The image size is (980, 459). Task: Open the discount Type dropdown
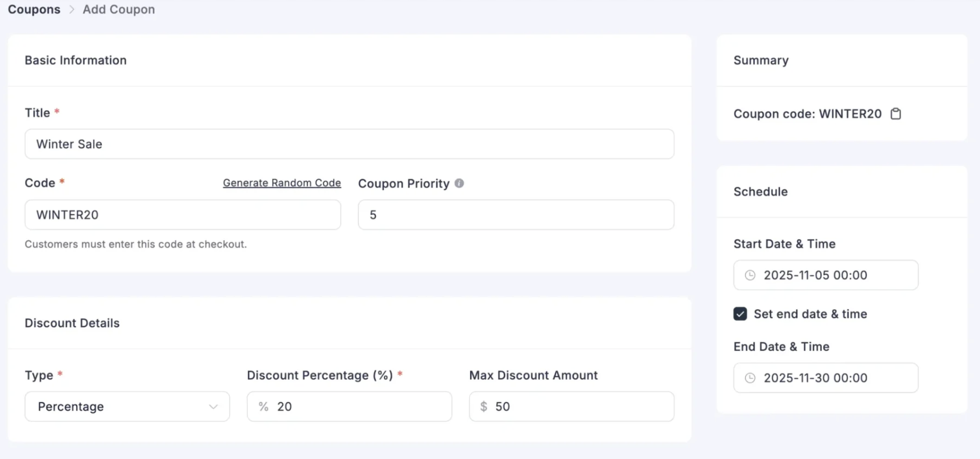127,407
